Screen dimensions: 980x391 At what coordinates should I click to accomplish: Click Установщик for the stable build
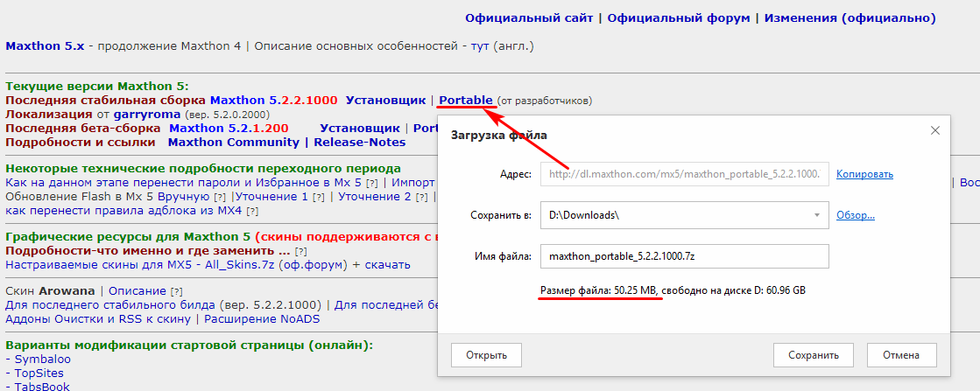[385, 100]
